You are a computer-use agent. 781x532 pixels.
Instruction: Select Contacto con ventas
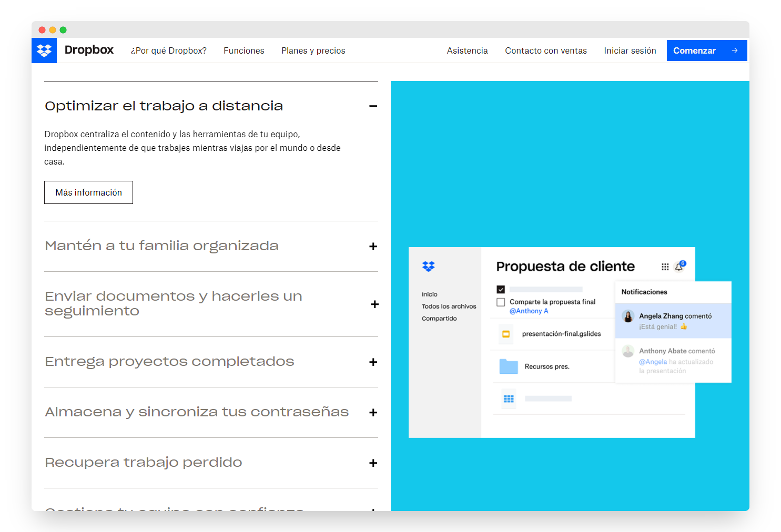tap(546, 50)
